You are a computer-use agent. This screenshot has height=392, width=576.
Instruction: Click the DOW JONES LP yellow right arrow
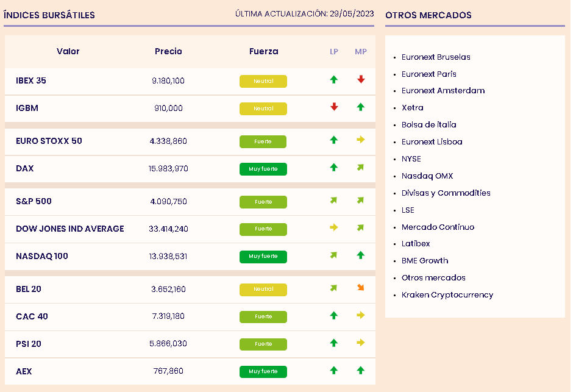point(333,227)
